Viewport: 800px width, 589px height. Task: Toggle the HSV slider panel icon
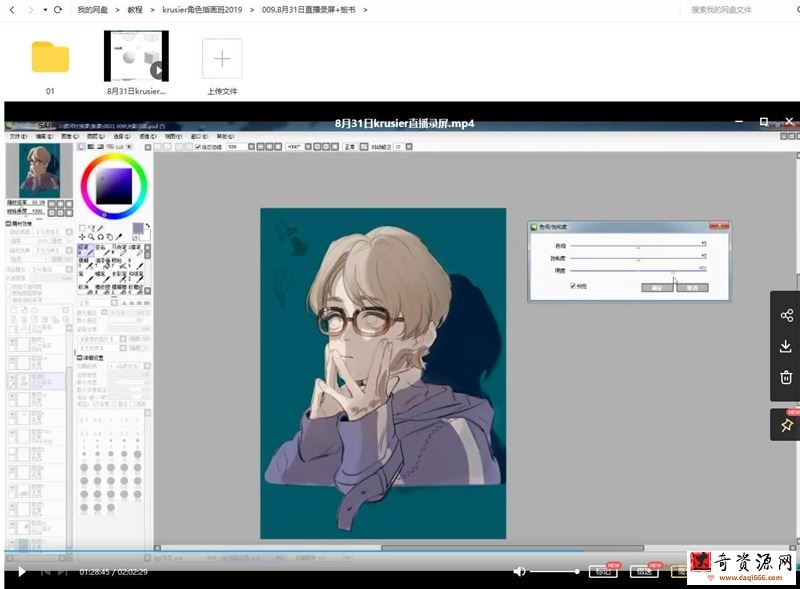coord(101,146)
